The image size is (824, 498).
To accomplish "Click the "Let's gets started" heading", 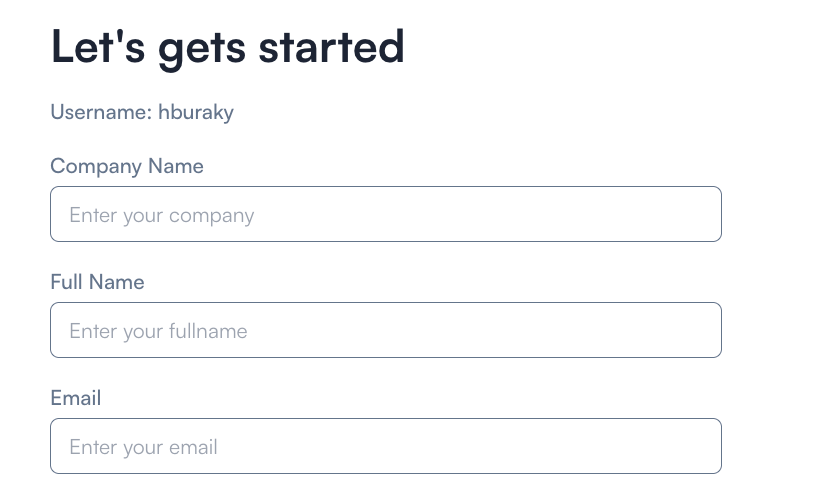I will (x=227, y=47).
